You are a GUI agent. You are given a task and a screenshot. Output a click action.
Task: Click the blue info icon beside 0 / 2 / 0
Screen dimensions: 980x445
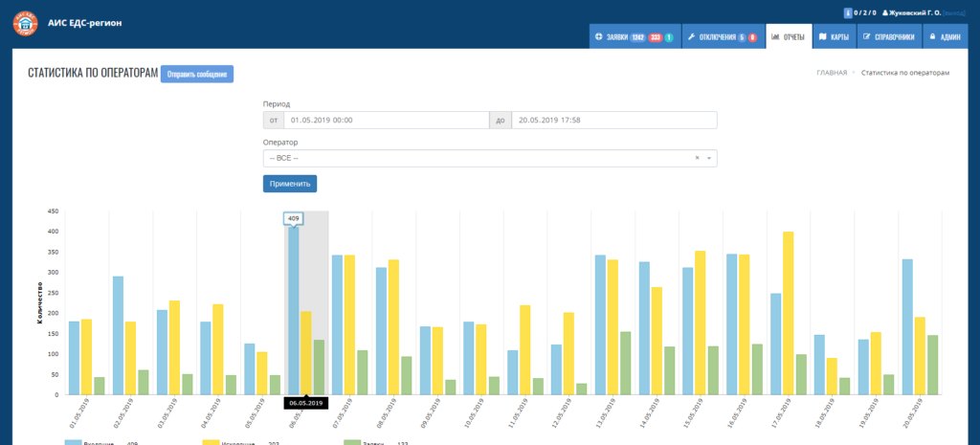click(848, 12)
